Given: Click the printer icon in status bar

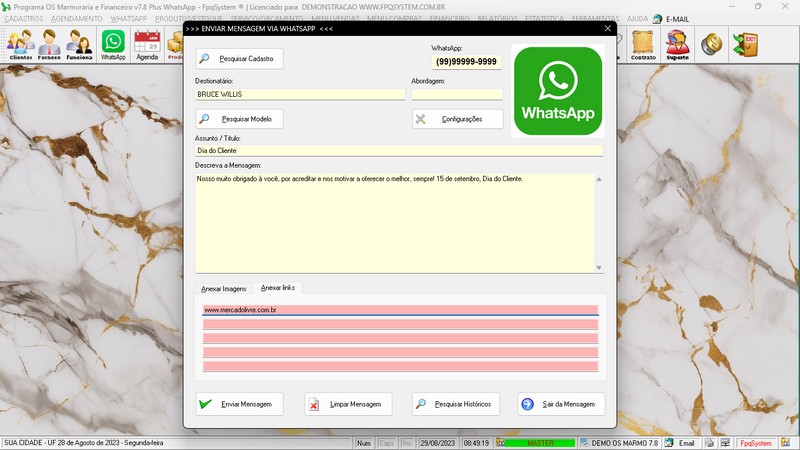Looking at the screenshot, I should coord(710,443).
